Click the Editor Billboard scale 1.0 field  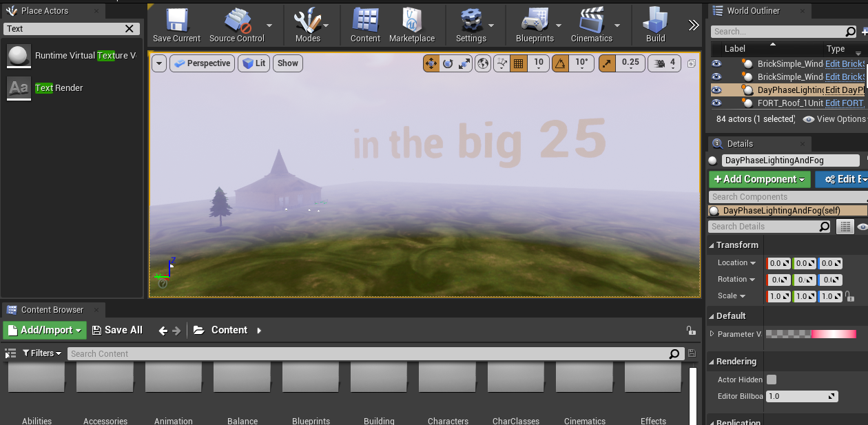803,397
